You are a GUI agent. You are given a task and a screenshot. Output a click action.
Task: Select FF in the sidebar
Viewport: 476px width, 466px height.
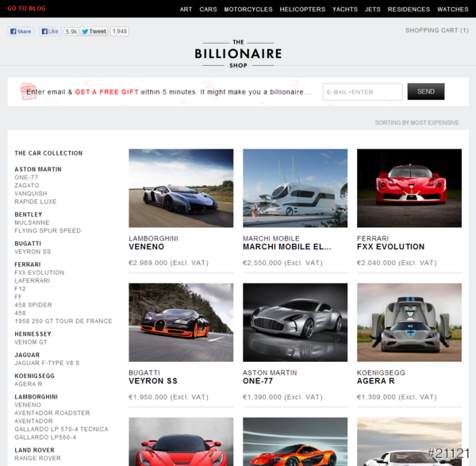pyautogui.click(x=18, y=297)
